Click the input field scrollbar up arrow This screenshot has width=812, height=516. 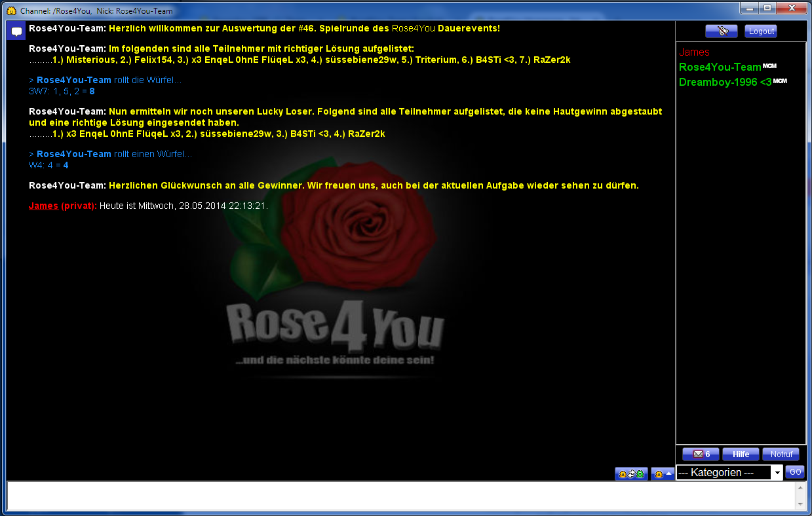[800, 487]
